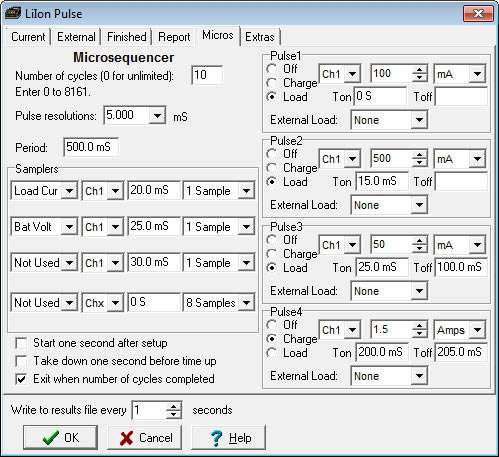Click Pulse3 Toff 100.0 mS field

click(x=461, y=267)
